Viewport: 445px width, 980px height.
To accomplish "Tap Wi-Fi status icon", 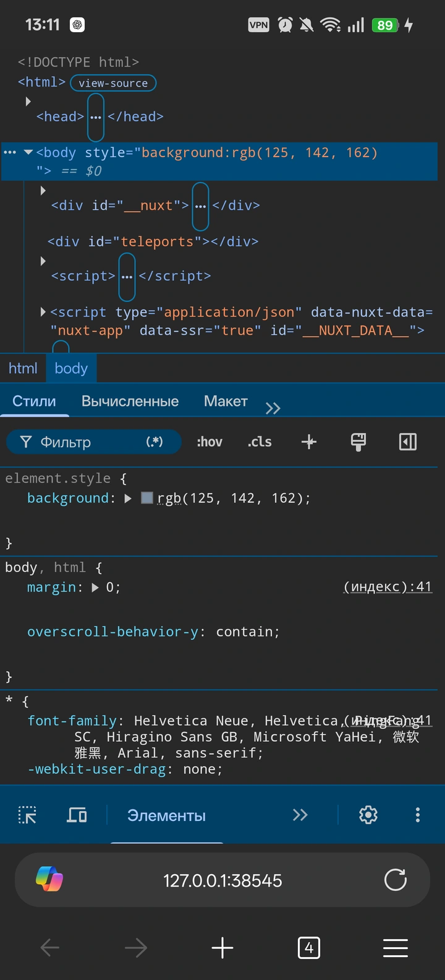I will click(330, 25).
